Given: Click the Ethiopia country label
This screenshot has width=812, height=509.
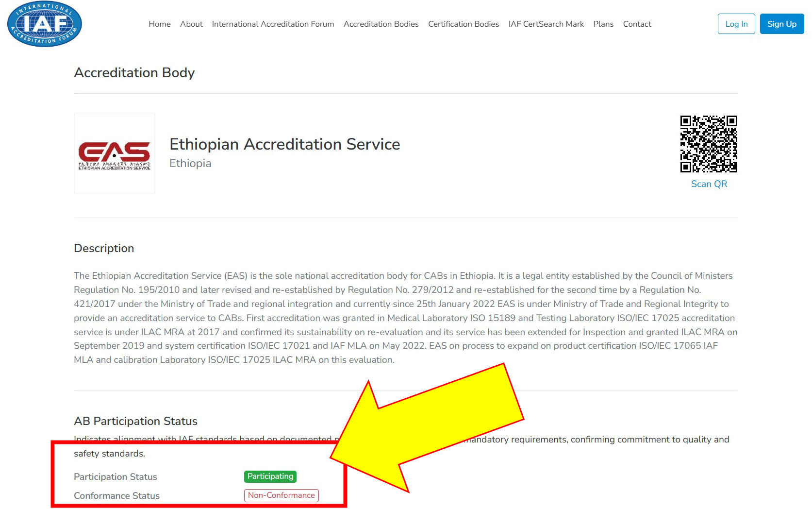Looking at the screenshot, I should pyautogui.click(x=190, y=163).
